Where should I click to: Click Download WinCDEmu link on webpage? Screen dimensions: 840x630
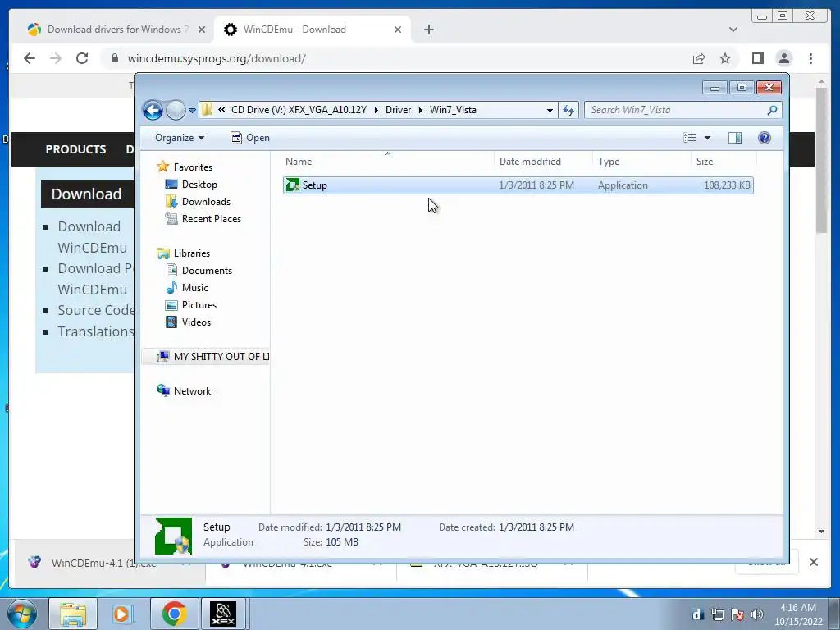pyautogui.click(x=92, y=237)
